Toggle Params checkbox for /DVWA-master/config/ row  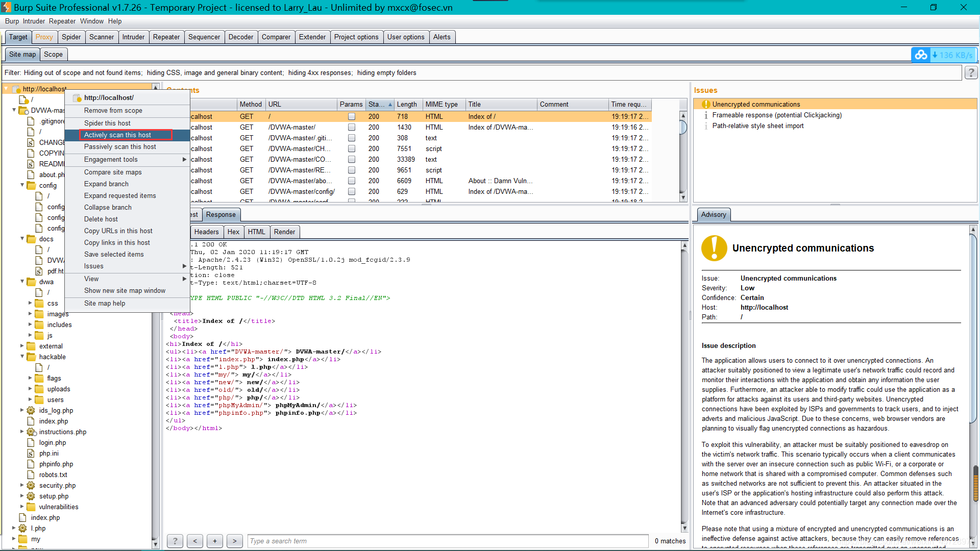(352, 191)
